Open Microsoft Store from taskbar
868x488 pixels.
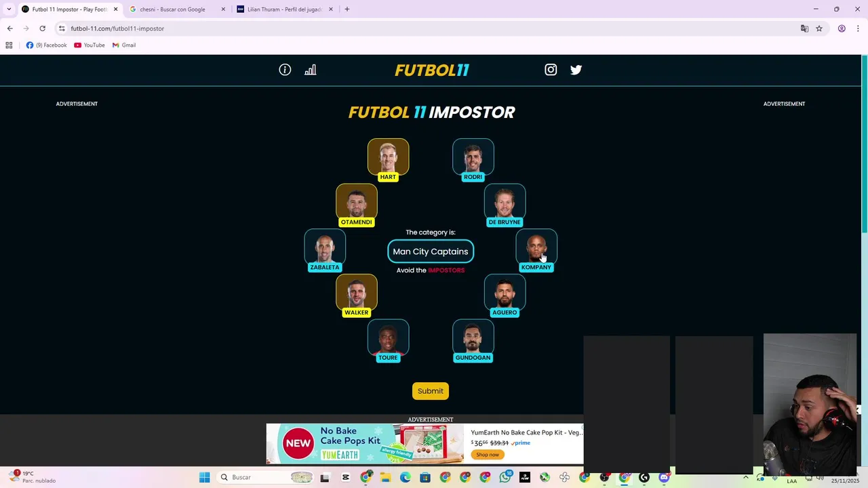425,477
